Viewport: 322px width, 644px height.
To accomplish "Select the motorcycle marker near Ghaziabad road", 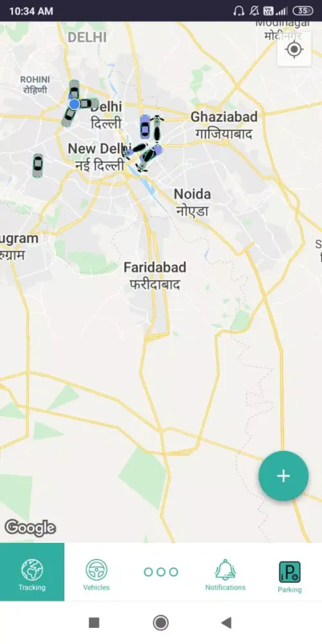I will click(x=157, y=128).
